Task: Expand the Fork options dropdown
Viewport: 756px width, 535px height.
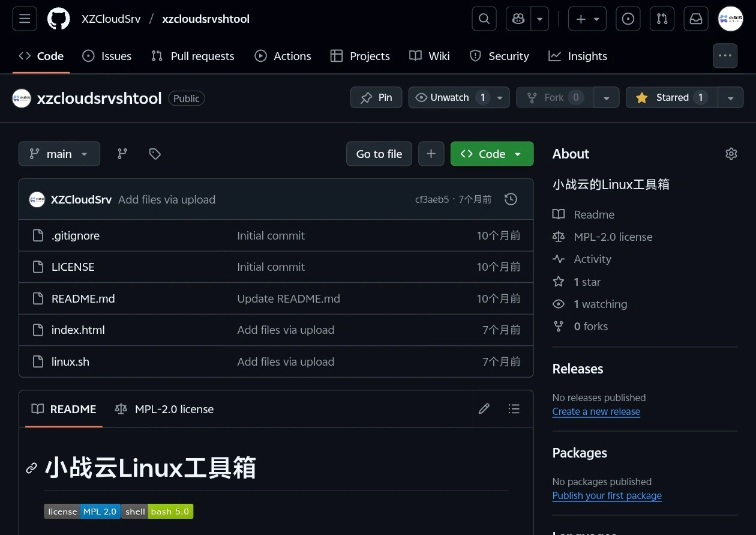Action: pos(606,97)
